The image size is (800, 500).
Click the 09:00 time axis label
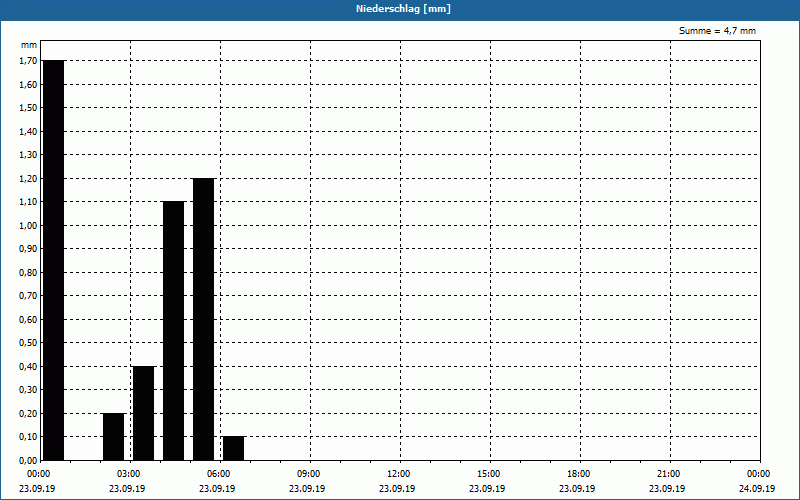tap(309, 474)
